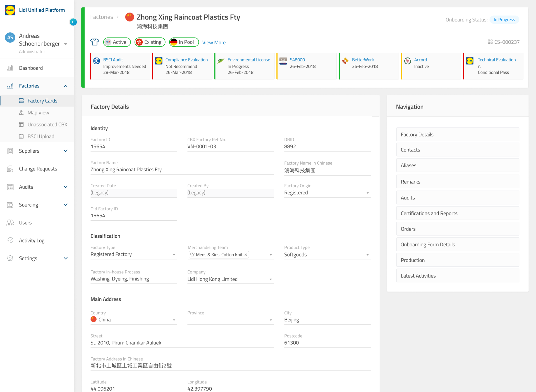The image size is (536, 392).
Task: Click the BSCI Audit card icon
Action: [x=97, y=61]
